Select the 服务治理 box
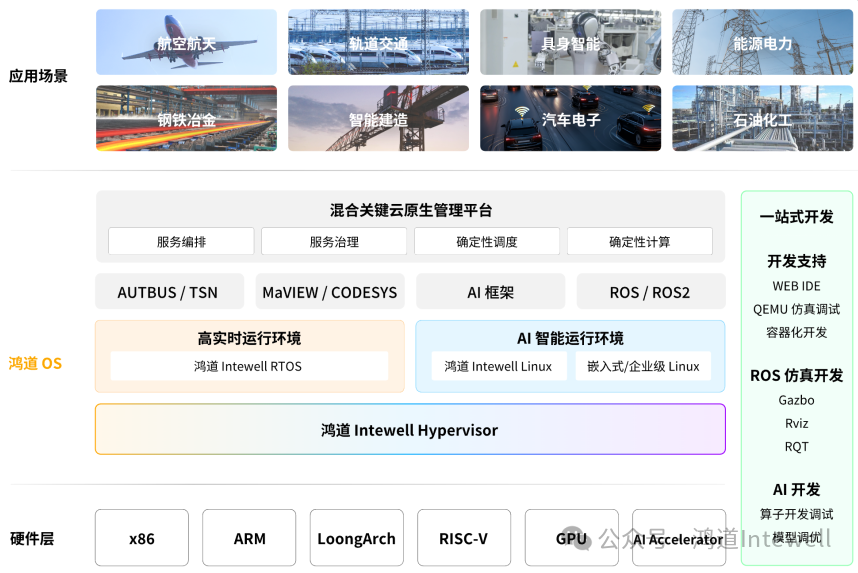 pos(334,241)
